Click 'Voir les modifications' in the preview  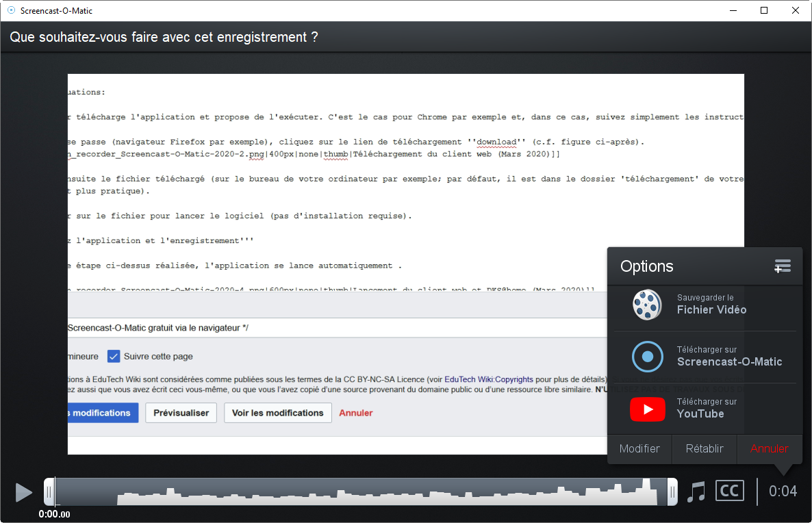(277, 413)
